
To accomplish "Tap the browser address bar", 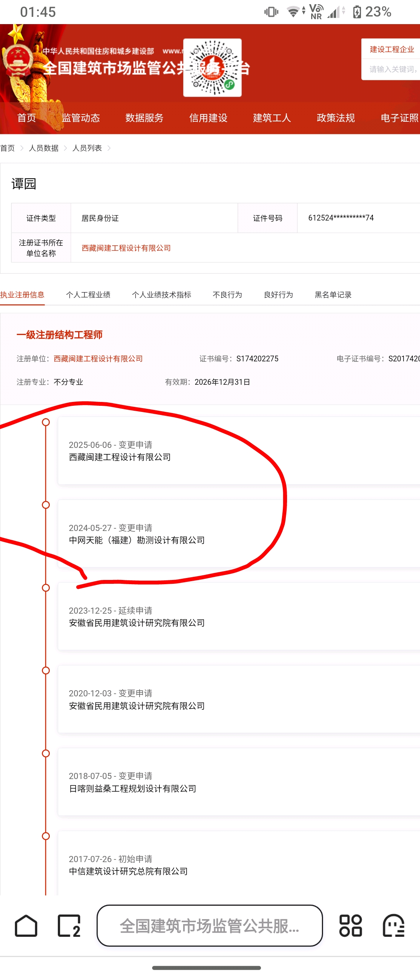I will pyautogui.click(x=210, y=926).
